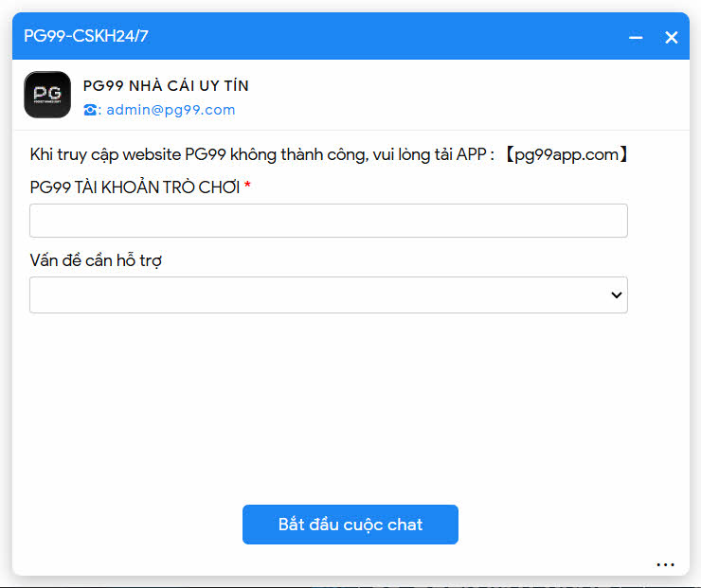The width and height of the screenshot is (701, 588).
Task: Open the admin@pg99.com email link
Action: click(x=171, y=110)
